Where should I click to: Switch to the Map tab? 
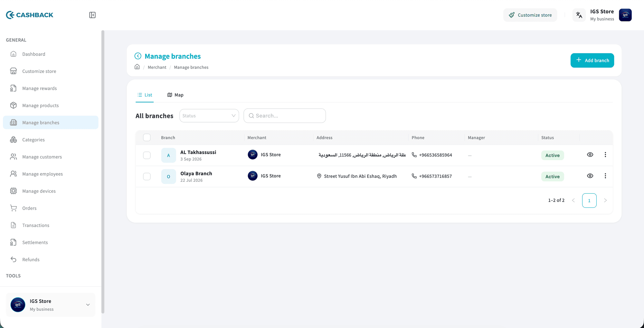coord(175,95)
